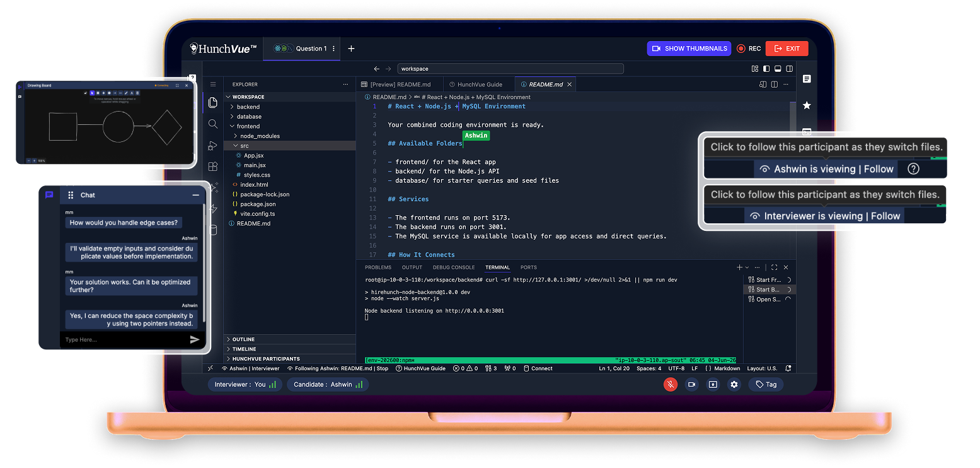Click the red EXIT button
This screenshot has width=980, height=468.
coord(787,49)
